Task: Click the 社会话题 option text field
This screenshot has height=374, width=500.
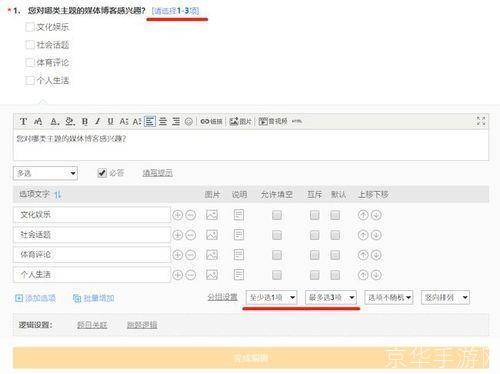Action: tap(92, 235)
